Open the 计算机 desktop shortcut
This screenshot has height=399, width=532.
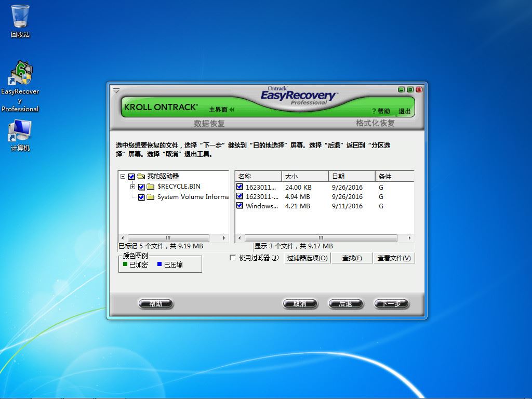tap(20, 135)
